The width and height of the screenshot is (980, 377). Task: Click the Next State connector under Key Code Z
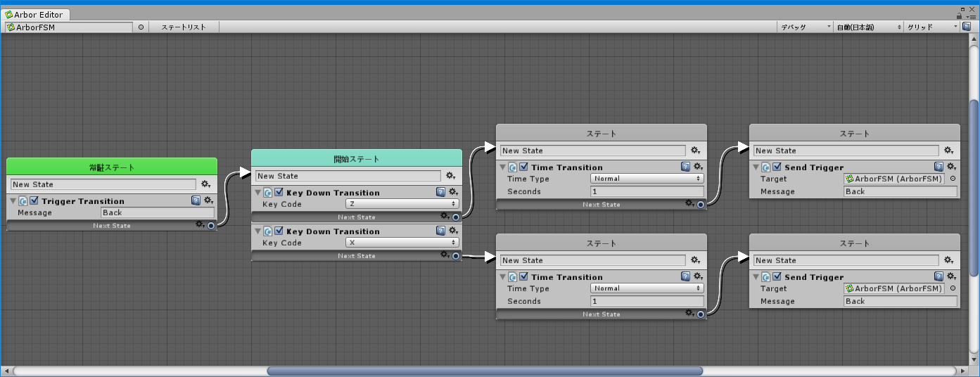pyautogui.click(x=456, y=217)
